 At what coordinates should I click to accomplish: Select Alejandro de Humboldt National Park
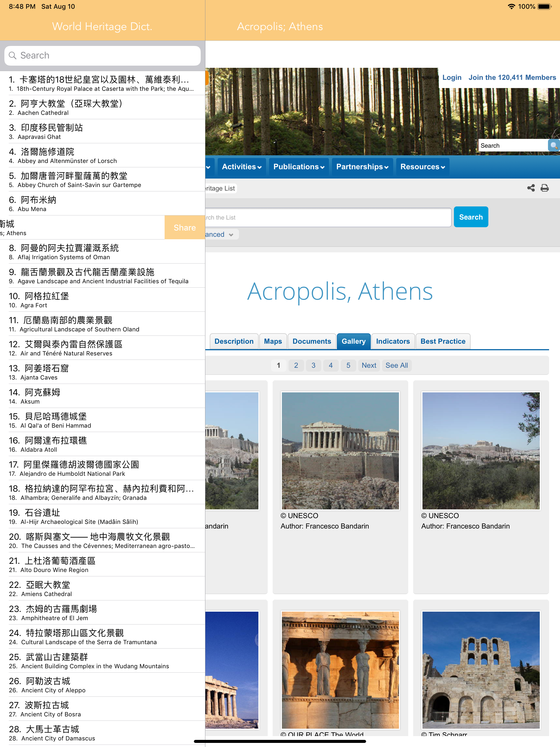[102, 468]
